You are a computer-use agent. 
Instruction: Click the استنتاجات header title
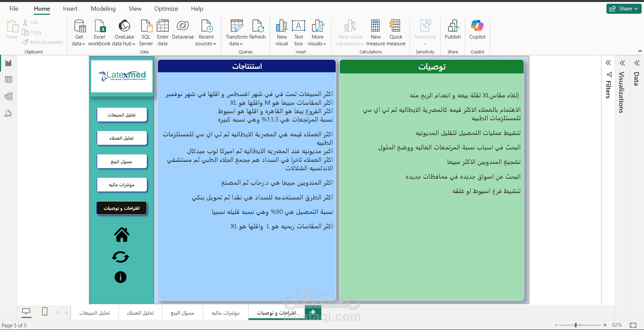[247, 66]
